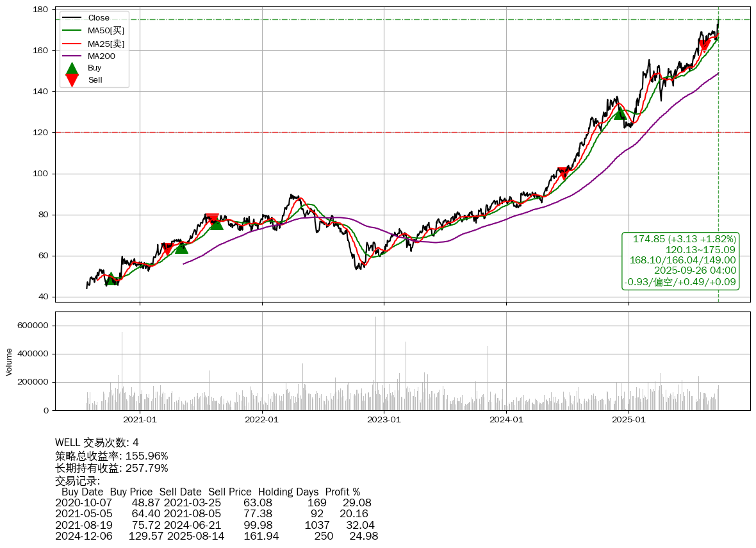Click the 2023-01 x-axis date label

384,420
